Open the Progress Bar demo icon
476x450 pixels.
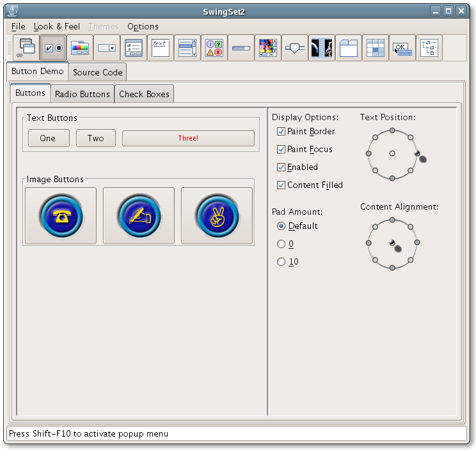(241, 48)
